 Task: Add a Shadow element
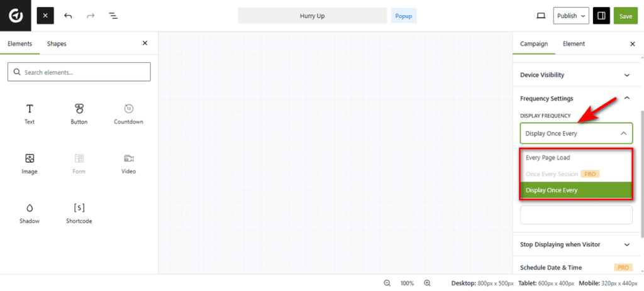click(30, 213)
